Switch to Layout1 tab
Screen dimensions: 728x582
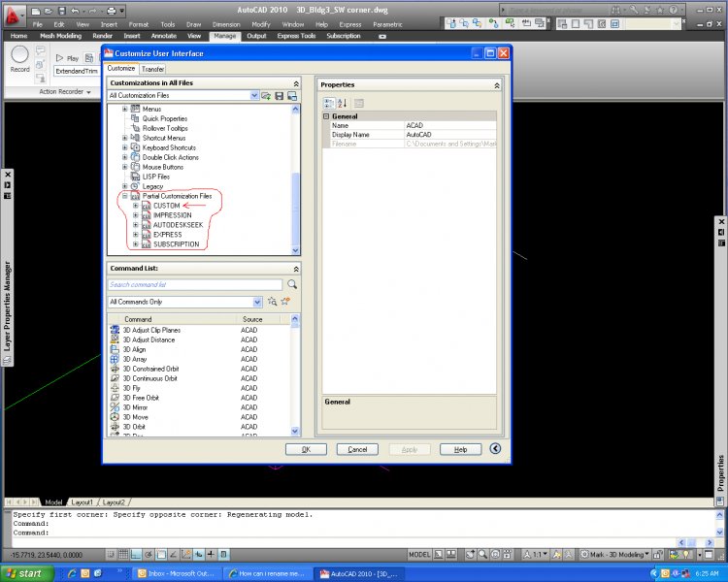(x=83, y=502)
